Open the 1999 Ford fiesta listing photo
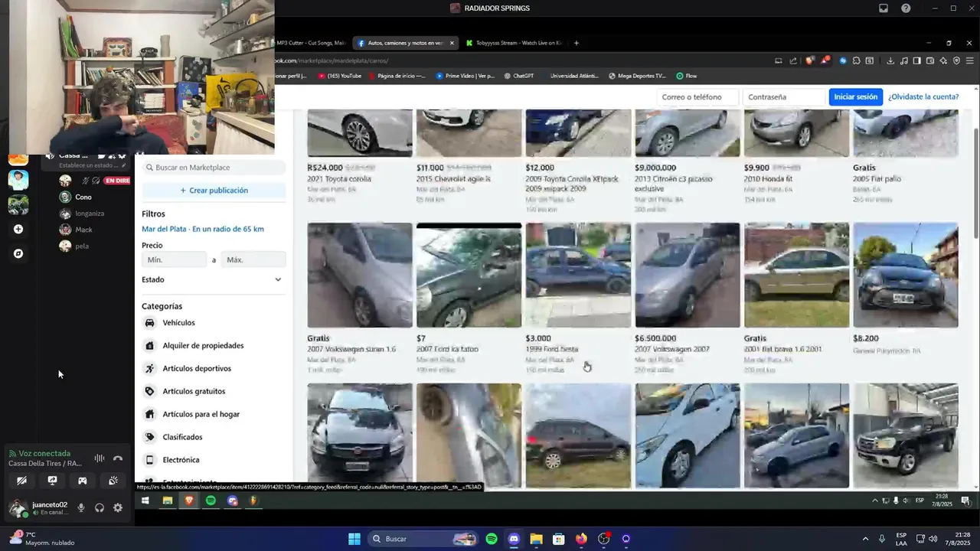The width and height of the screenshot is (980, 551). [578, 275]
